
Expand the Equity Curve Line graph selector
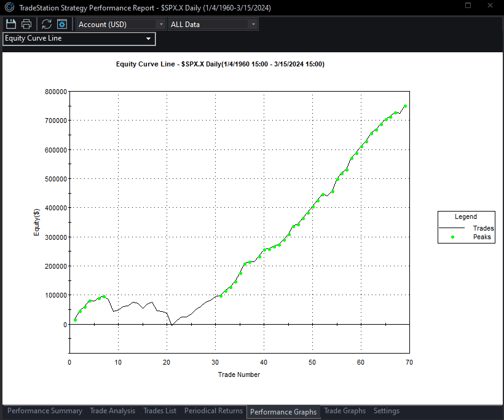[79, 39]
